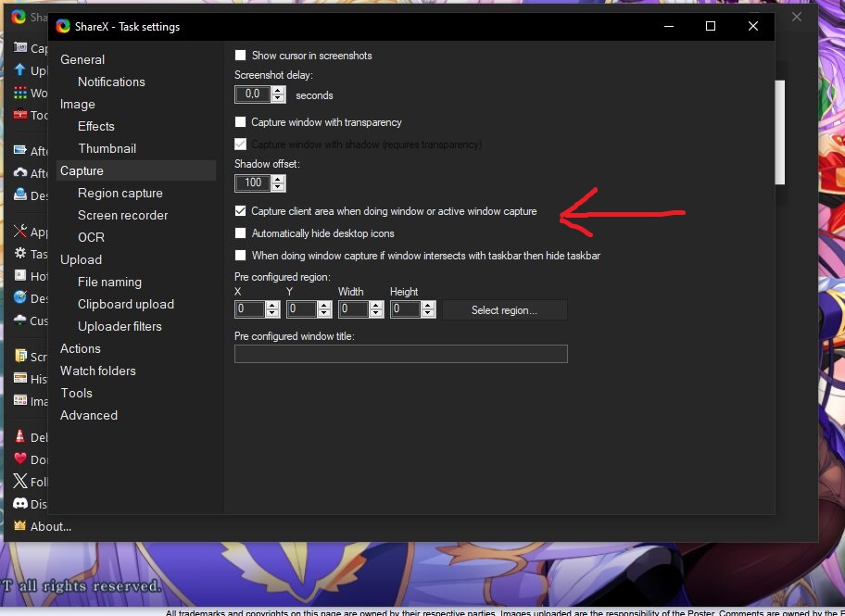Click ShareX logo in Task settings title bar
This screenshot has height=616, width=845.
click(x=63, y=27)
